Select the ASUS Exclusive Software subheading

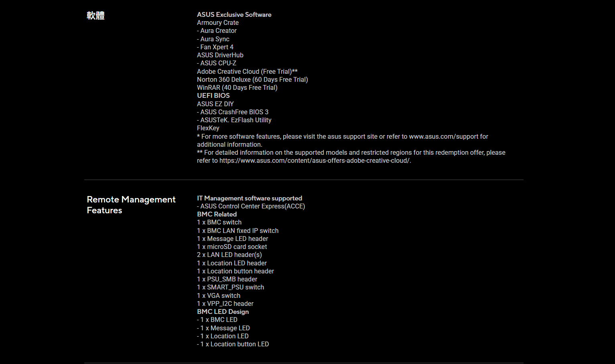pyautogui.click(x=234, y=15)
